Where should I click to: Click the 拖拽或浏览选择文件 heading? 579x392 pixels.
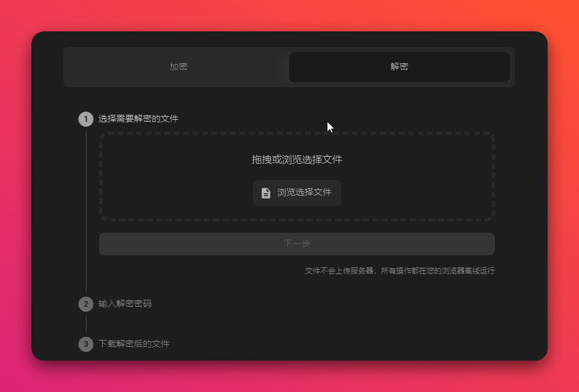pyautogui.click(x=297, y=159)
